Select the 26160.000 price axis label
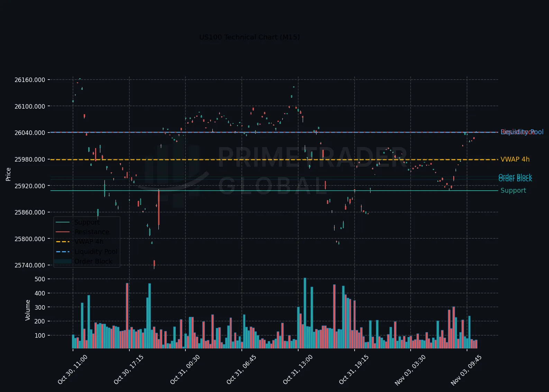Screen dimensions: 549x392 pos(30,80)
